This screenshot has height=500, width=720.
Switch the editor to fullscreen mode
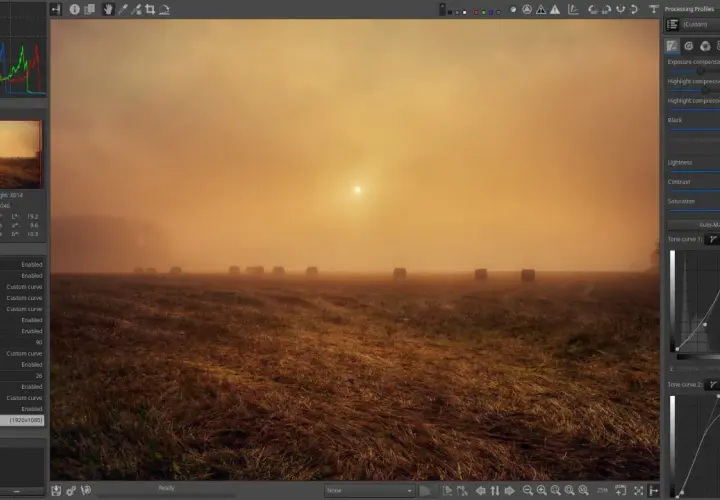[638, 490]
